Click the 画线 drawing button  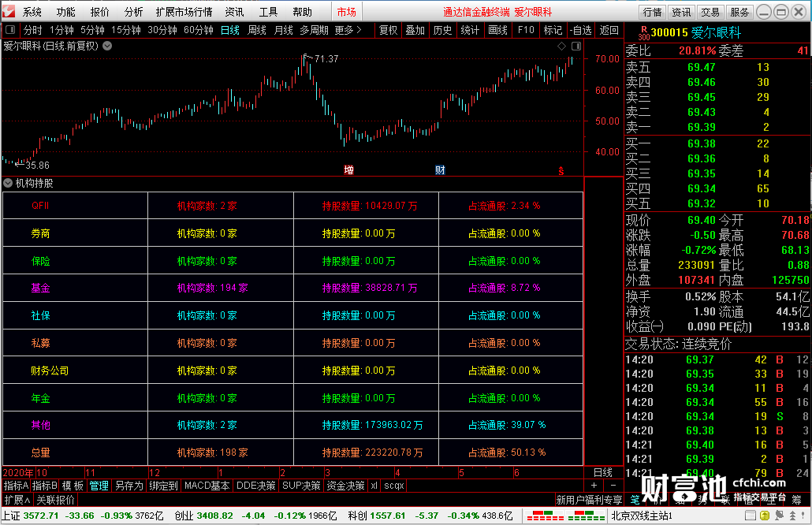(x=497, y=30)
